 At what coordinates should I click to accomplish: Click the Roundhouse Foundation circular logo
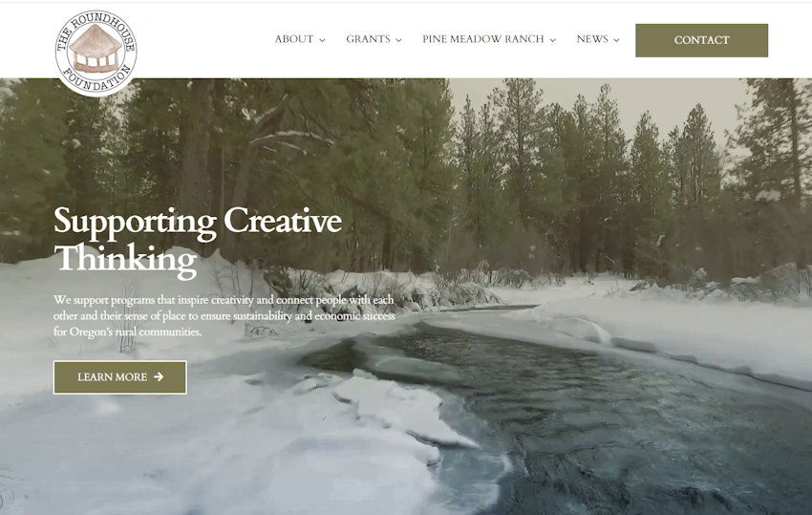96,53
